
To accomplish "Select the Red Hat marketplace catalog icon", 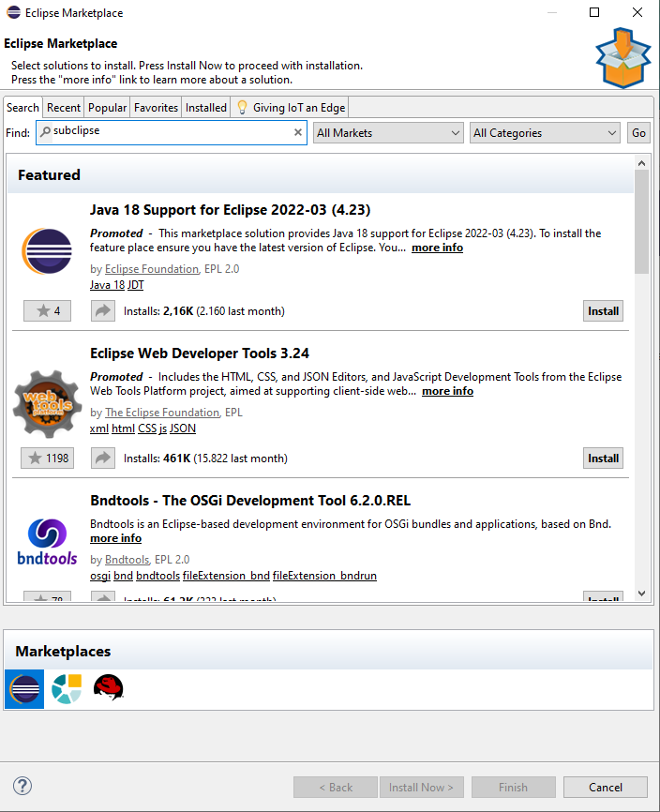I will point(108,687).
